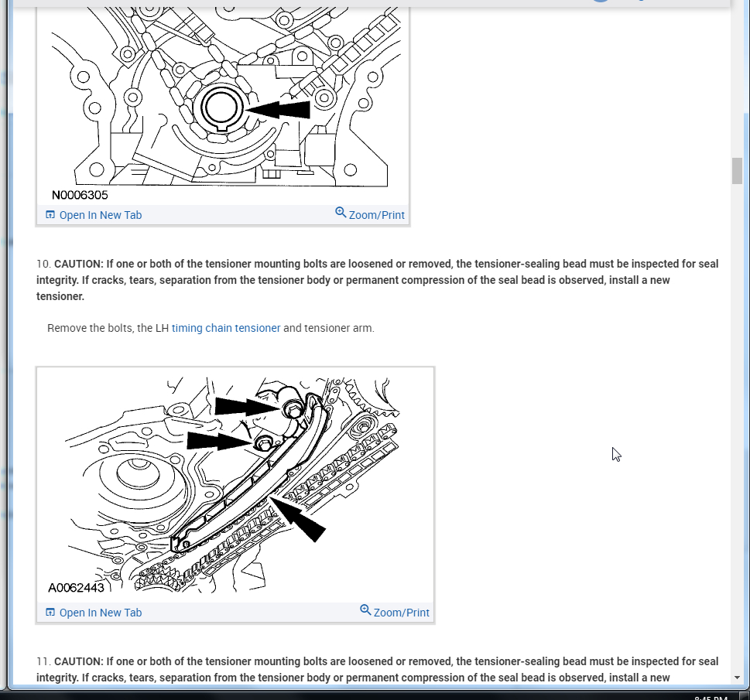The height and width of the screenshot is (700, 750).
Task: Open diagram N0006305 via Open In New Tab text
Action: [101, 215]
